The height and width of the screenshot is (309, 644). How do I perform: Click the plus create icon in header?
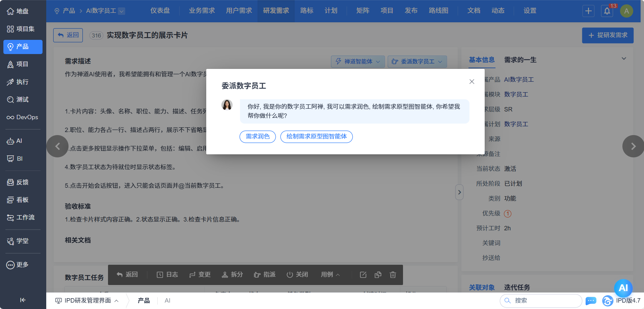point(588,11)
